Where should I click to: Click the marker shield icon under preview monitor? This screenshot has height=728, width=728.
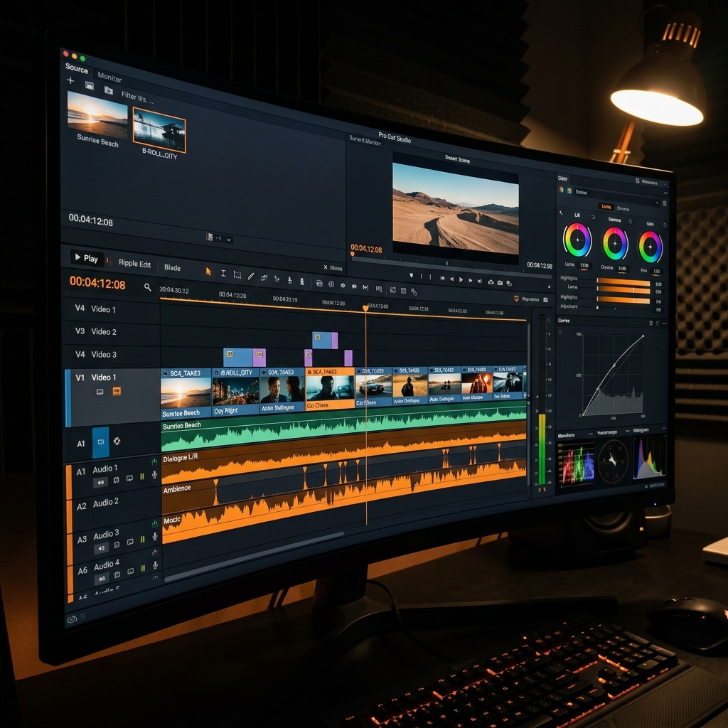412,275
